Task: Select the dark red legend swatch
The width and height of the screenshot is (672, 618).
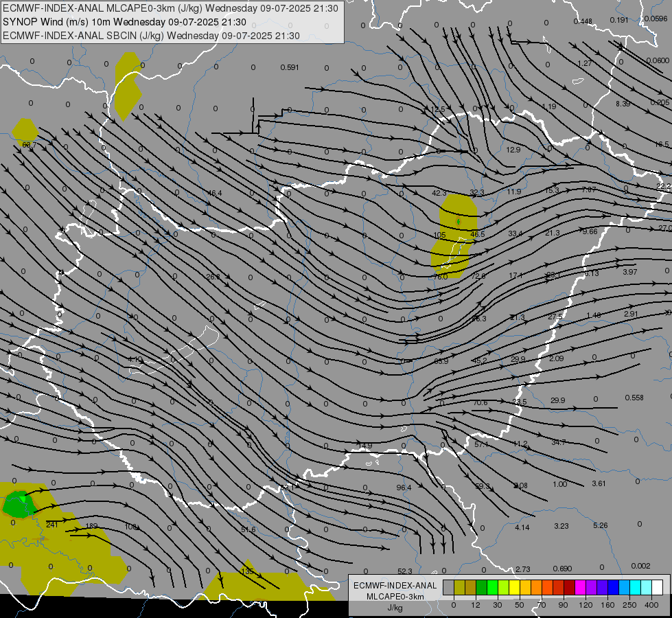Action: 569,588
